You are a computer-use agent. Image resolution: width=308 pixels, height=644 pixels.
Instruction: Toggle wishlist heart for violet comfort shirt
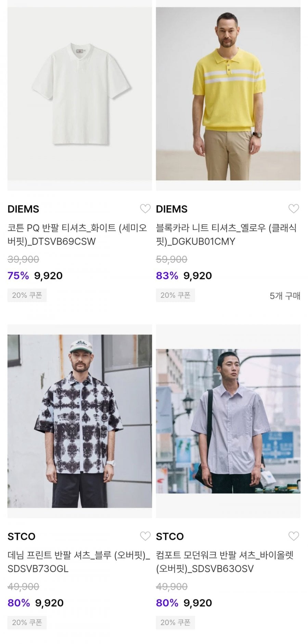294,536
